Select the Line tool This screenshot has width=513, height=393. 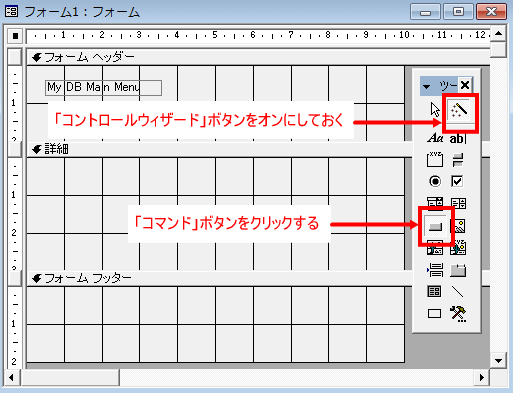pyautogui.click(x=458, y=292)
